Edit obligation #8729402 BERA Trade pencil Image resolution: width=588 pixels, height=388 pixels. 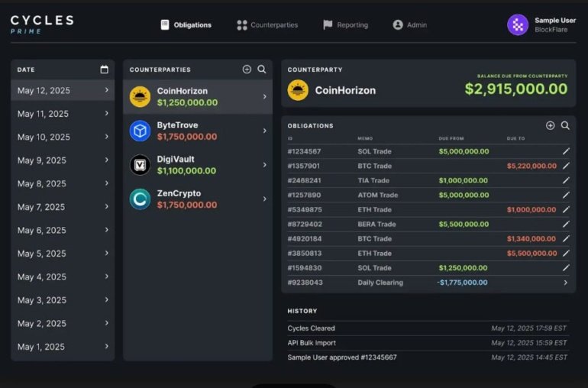(566, 224)
